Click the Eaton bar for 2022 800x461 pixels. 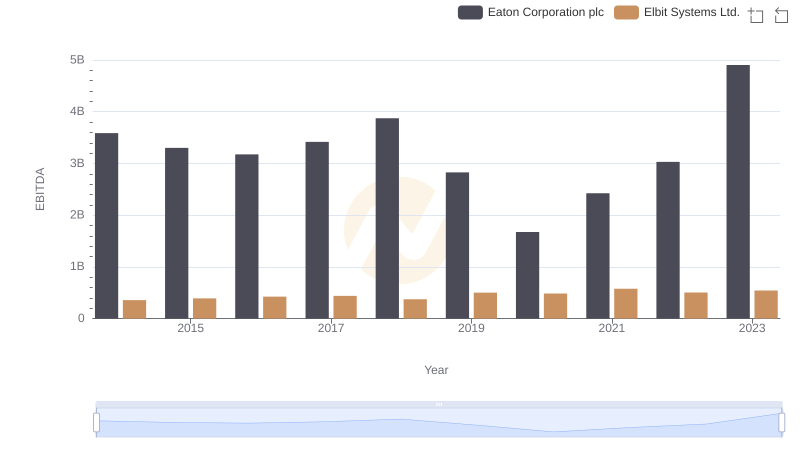[668, 240]
